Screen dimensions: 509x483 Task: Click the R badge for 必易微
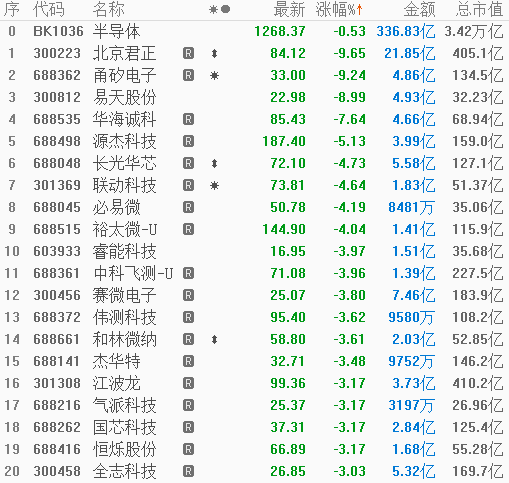pos(188,207)
